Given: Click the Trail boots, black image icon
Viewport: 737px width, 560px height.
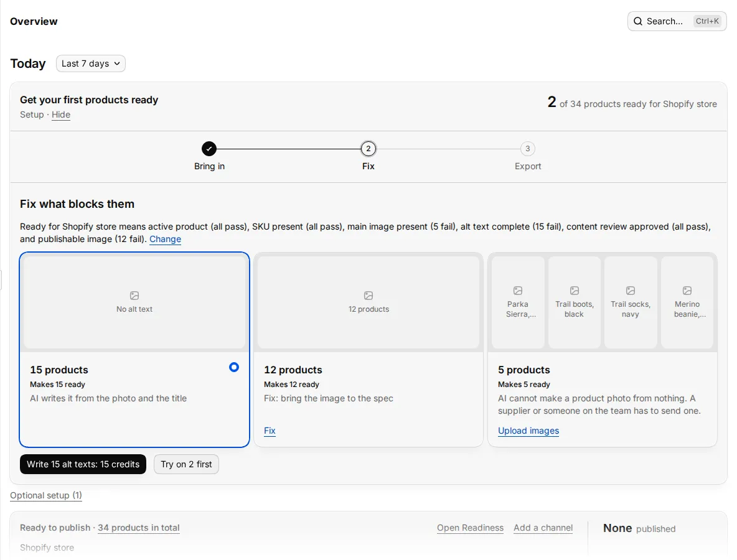Looking at the screenshot, I should 575,291.
